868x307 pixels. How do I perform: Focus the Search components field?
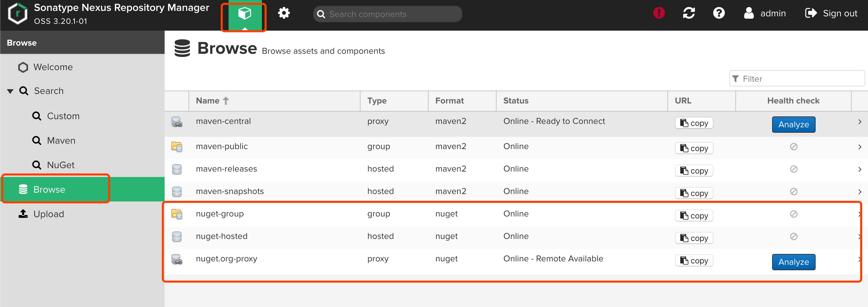coord(387,14)
